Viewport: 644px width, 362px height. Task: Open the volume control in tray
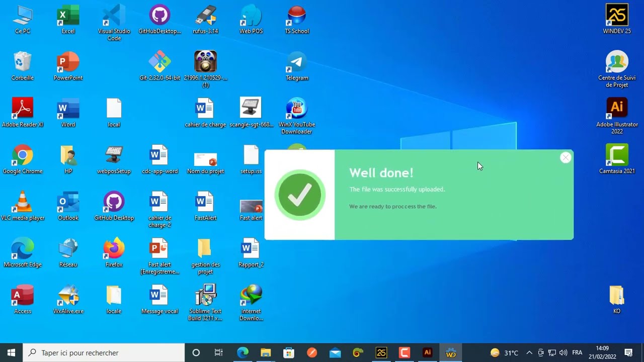point(563,352)
